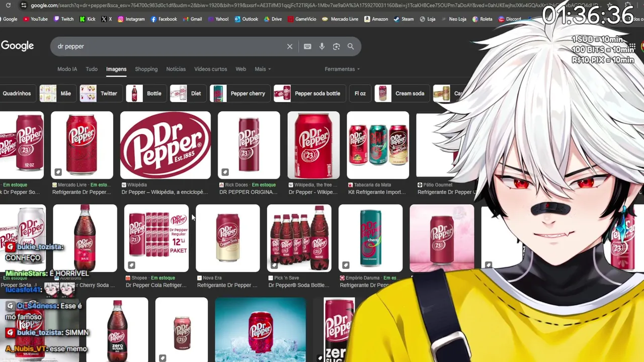Open the Wikipédia result title link

coord(165,192)
